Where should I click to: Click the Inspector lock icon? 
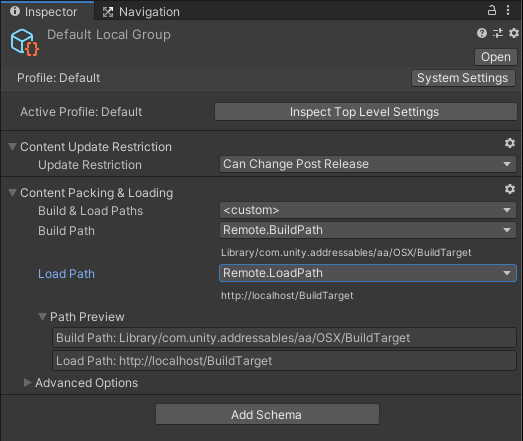[492, 10]
